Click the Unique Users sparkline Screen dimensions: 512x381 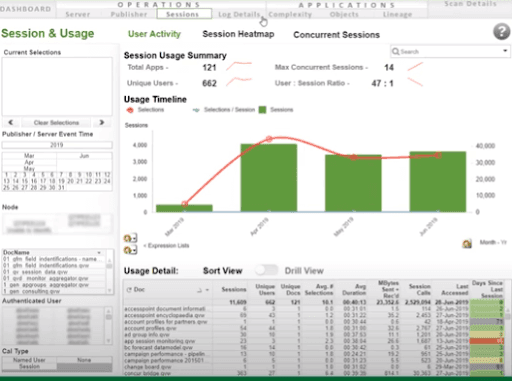pyautogui.click(x=239, y=82)
